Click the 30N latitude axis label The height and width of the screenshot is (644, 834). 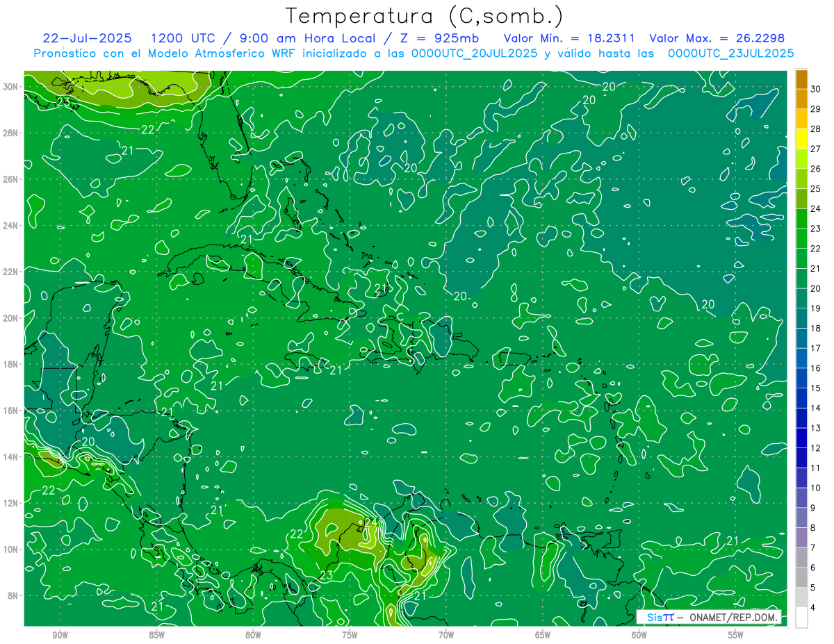pyautogui.click(x=12, y=87)
